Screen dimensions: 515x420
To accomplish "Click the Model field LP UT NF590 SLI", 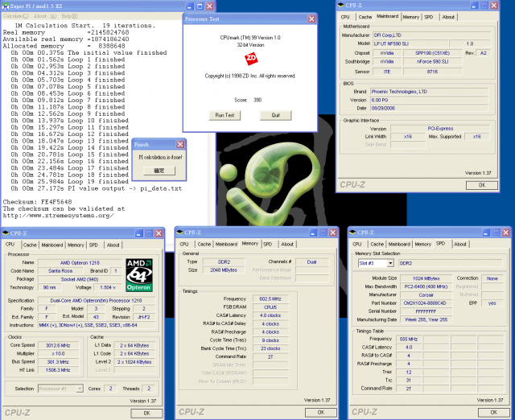I will [410, 43].
